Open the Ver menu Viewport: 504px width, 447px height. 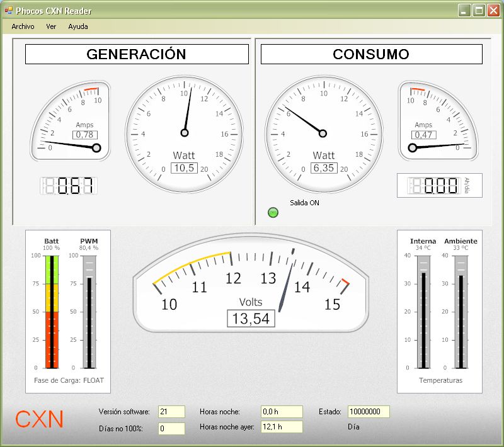tap(51, 26)
